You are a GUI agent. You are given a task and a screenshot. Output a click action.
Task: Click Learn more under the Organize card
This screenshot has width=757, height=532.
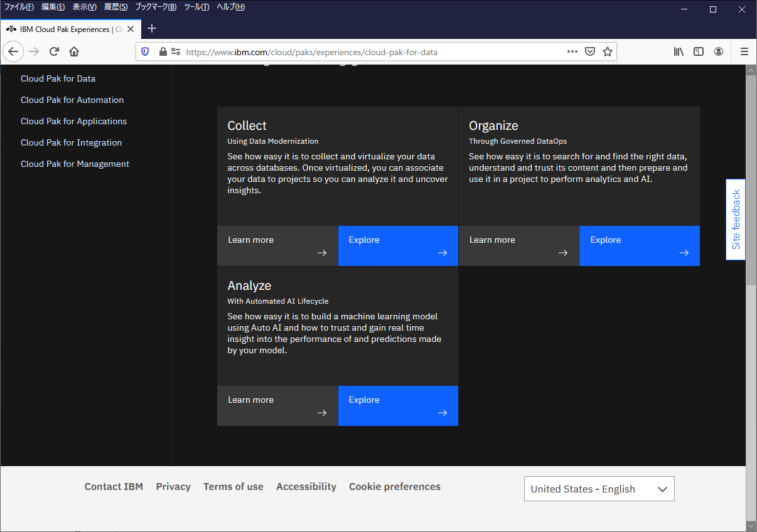coord(518,246)
